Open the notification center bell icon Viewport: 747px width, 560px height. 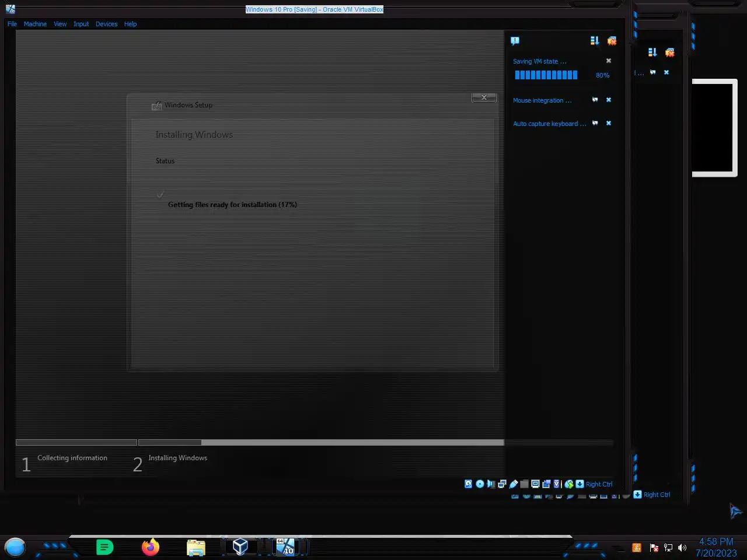pos(515,41)
